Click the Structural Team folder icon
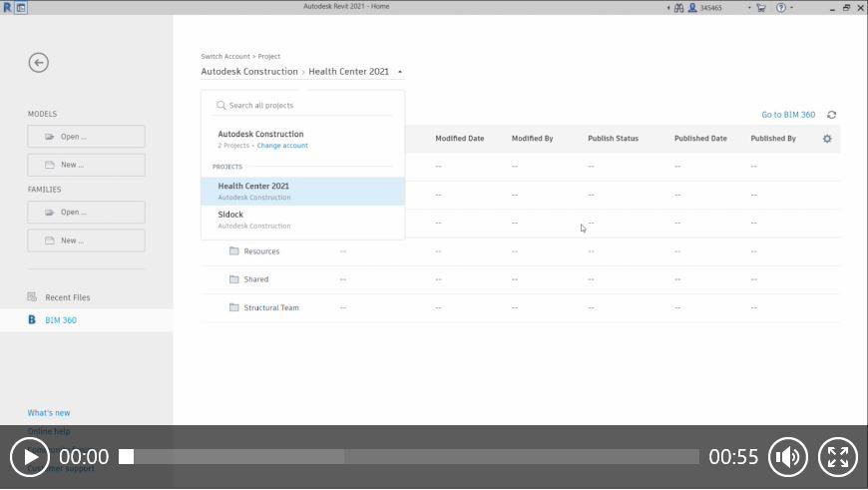This screenshot has width=868, height=490. pos(234,307)
